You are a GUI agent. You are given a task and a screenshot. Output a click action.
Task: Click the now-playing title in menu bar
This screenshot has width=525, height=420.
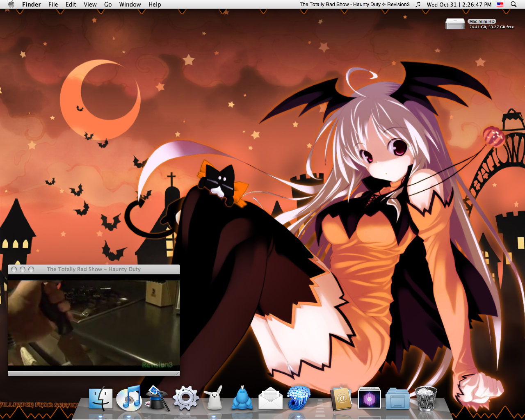[x=354, y=5]
